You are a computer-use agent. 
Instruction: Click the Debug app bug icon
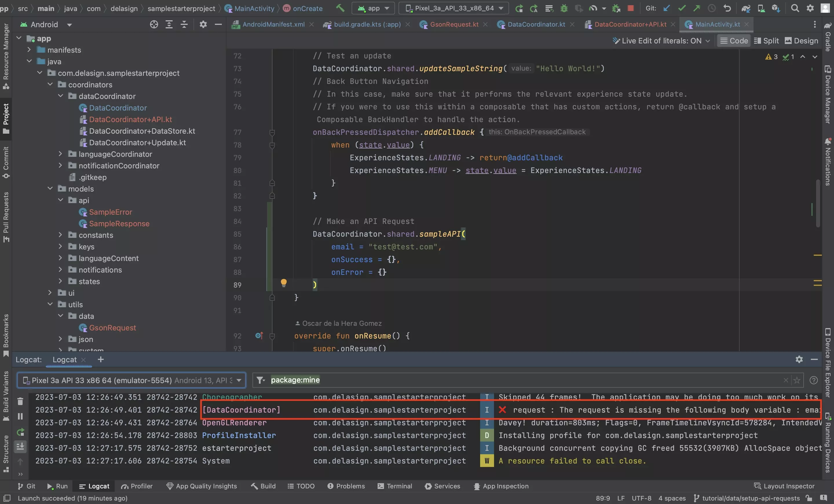pyautogui.click(x=564, y=8)
